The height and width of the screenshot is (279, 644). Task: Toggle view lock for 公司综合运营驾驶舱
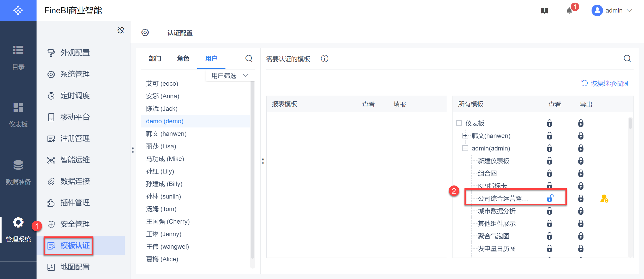550,199
